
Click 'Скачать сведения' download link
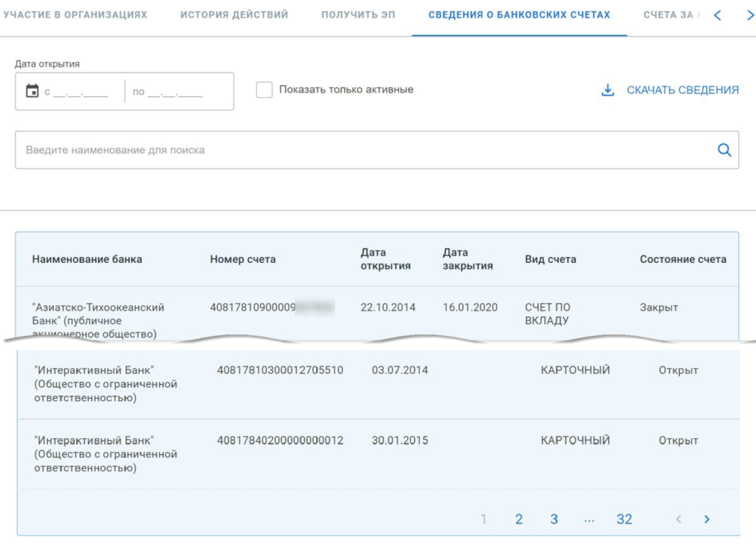click(682, 90)
